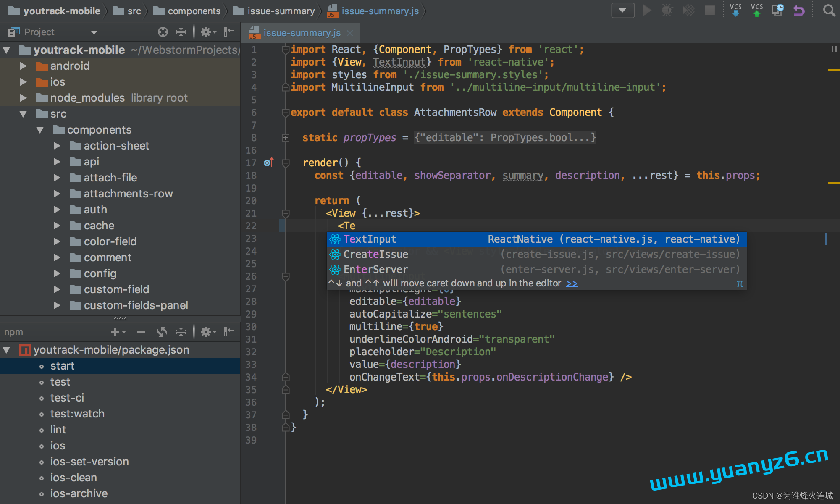Add npm package.json with plus icon
The image size is (840, 504).
coord(118,332)
